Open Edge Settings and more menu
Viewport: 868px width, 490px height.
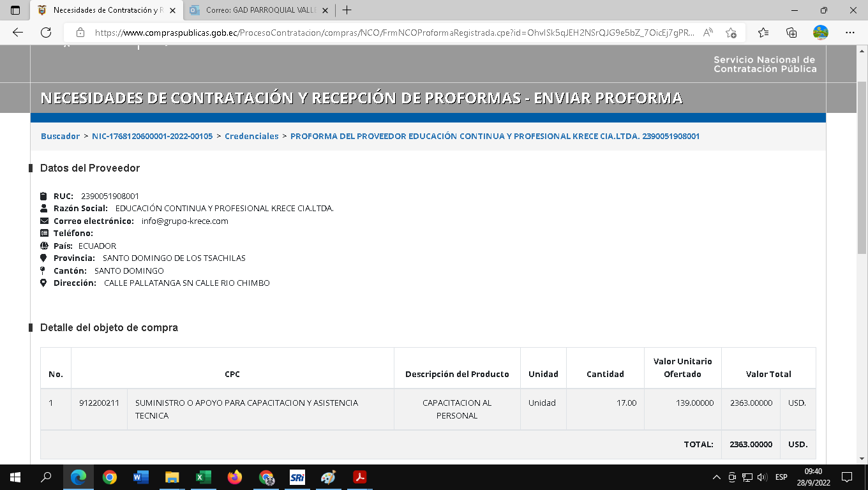(849, 33)
